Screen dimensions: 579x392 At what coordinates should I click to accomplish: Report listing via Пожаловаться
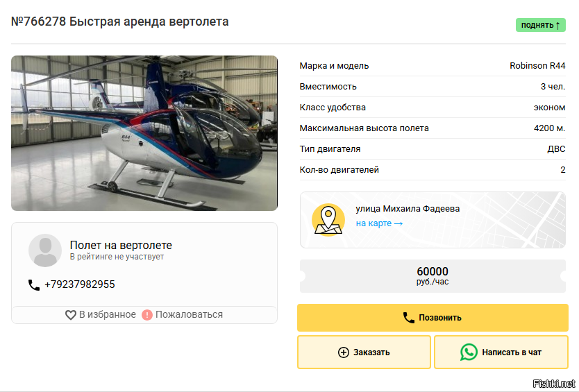183,315
